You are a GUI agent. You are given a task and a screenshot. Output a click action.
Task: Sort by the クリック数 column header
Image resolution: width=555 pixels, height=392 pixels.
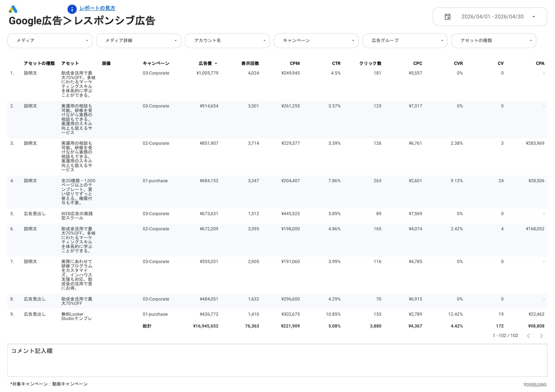[x=370, y=63]
